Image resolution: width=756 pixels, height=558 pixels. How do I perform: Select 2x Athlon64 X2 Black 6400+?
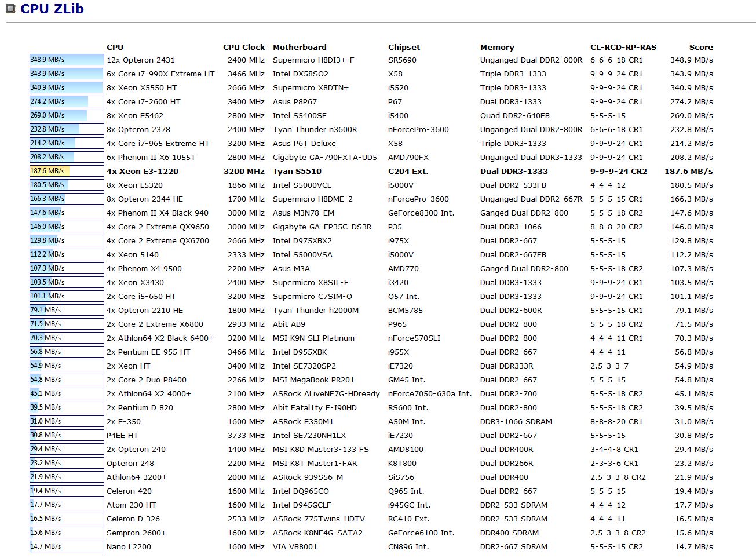[160, 338]
